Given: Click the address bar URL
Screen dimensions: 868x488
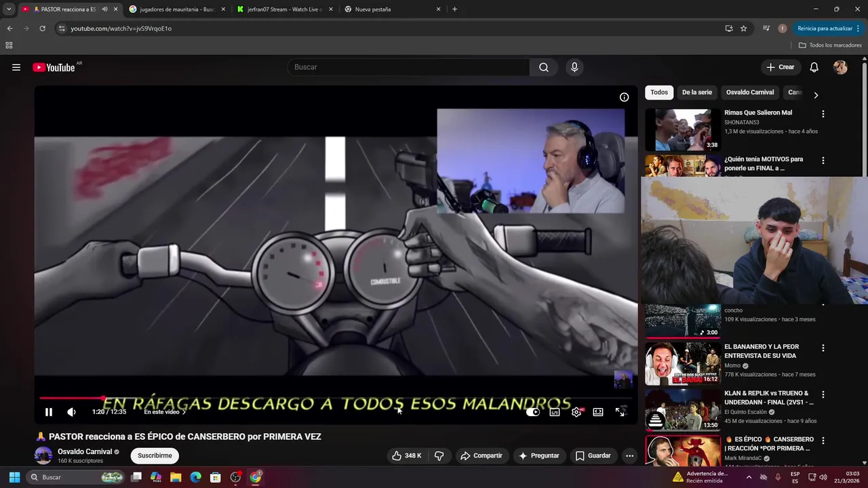Looking at the screenshot, I should [x=121, y=28].
